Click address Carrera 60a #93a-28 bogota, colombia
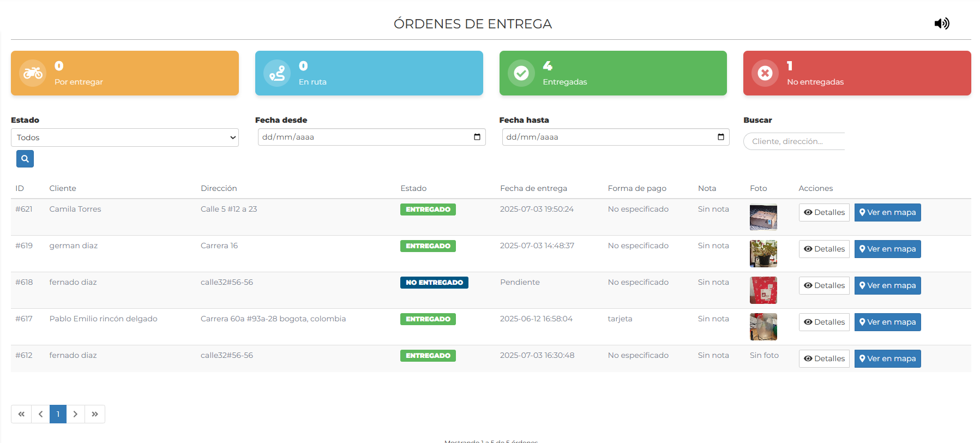 tap(273, 319)
